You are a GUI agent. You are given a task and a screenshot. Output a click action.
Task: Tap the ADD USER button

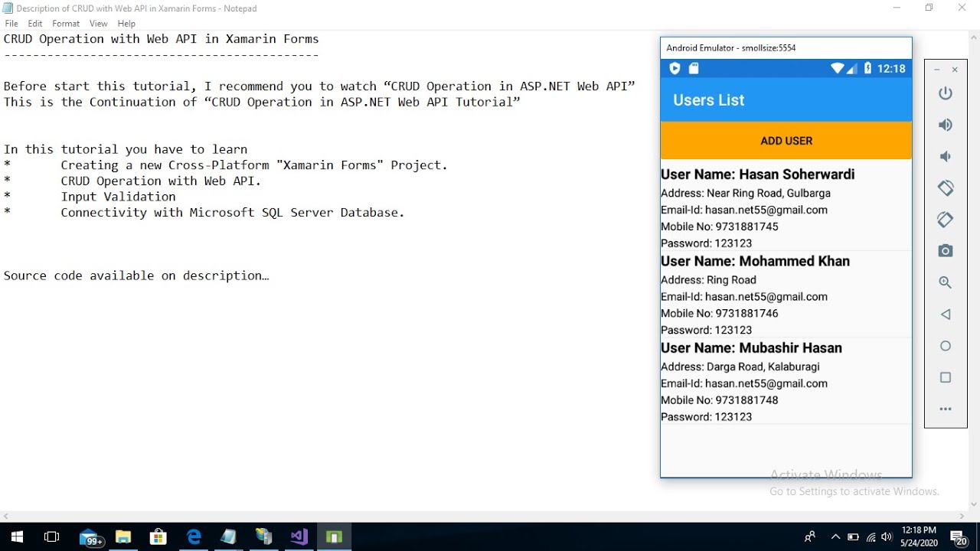point(786,141)
